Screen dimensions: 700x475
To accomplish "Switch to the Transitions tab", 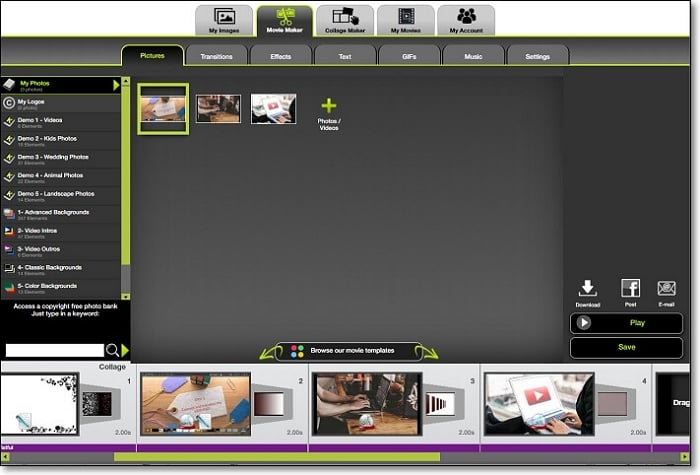I will [x=216, y=56].
